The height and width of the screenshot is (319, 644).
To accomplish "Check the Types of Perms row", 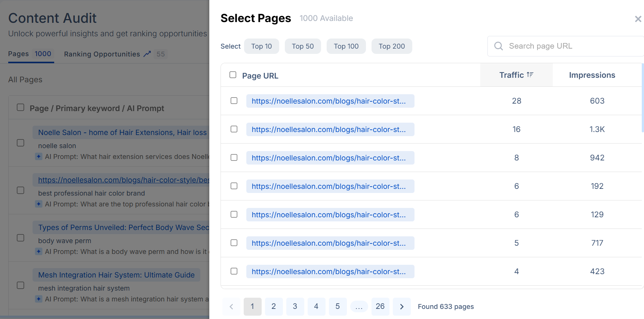I will click(21, 238).
